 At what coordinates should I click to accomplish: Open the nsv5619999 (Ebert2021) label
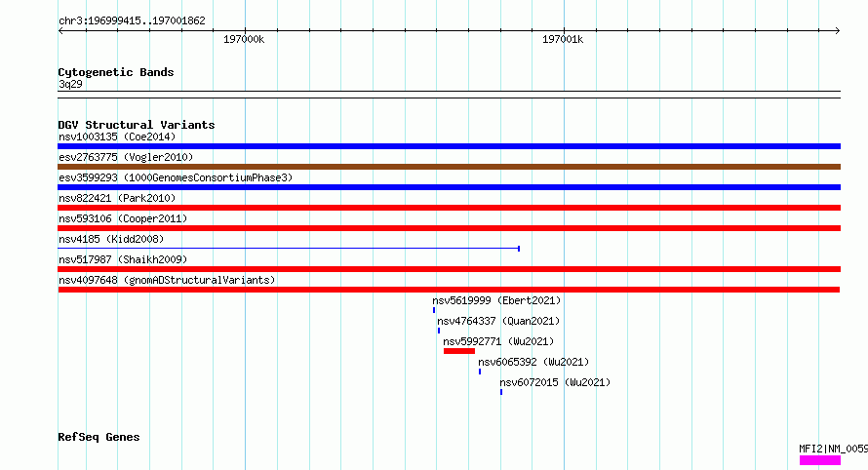[x=496, y=300]
